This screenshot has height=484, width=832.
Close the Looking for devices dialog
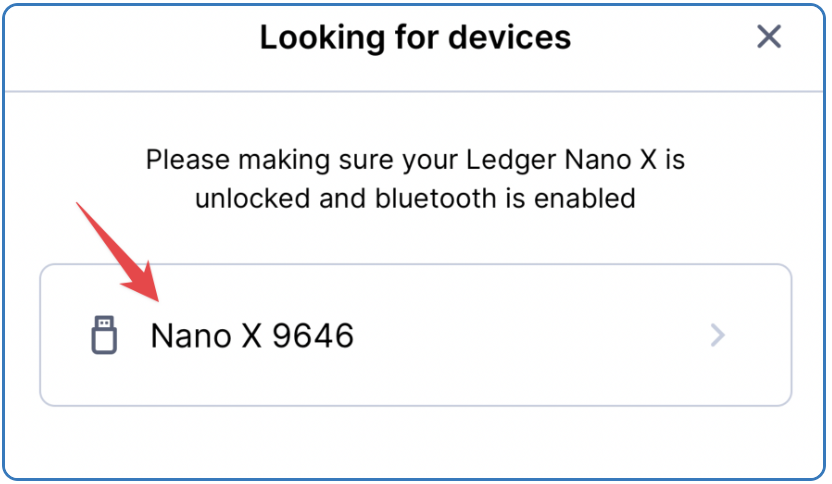[x=768, y=37]
